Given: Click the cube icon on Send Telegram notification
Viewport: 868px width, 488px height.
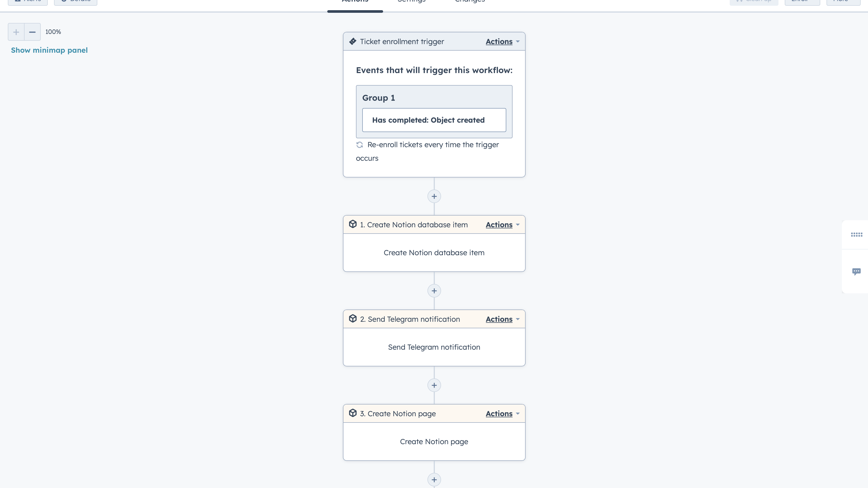Looking at the screenshot, I should coord(353,319).
